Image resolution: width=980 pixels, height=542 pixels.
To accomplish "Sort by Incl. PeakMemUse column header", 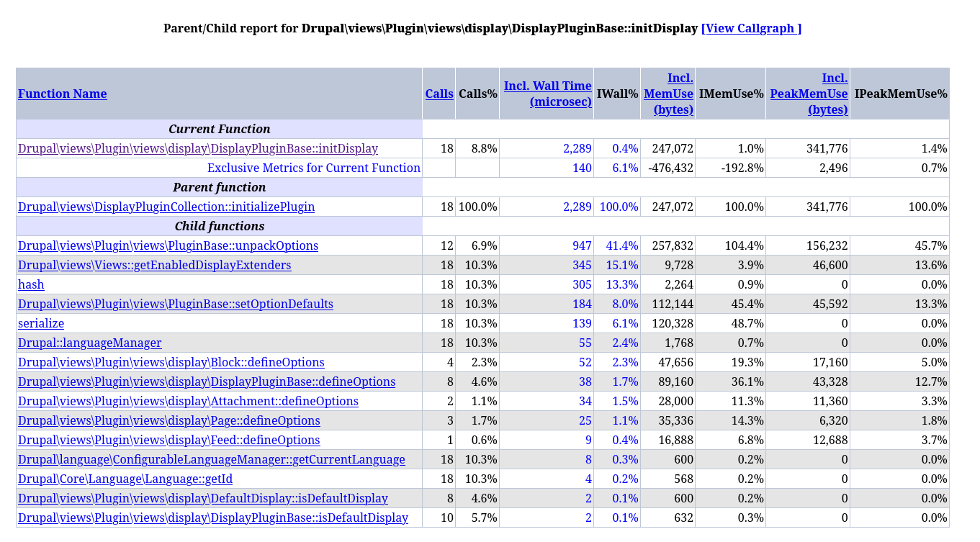I will click(x=809, y=94).
